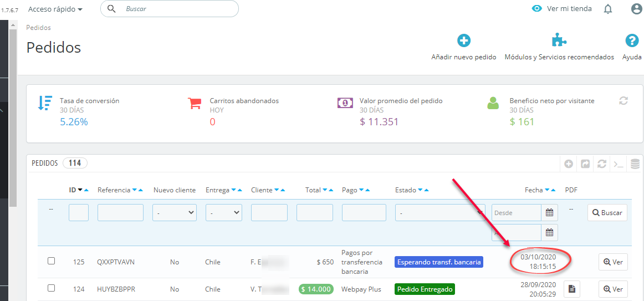The width and height of the screenshot is (644, 301).
Task: Open the notifications bell
Action: [x=608, y=9]
